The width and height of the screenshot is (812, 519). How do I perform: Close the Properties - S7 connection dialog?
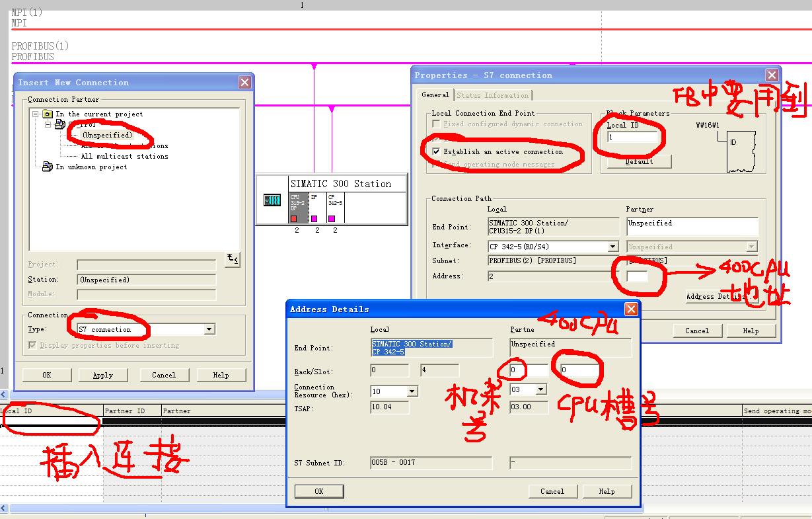click(771, 75)
